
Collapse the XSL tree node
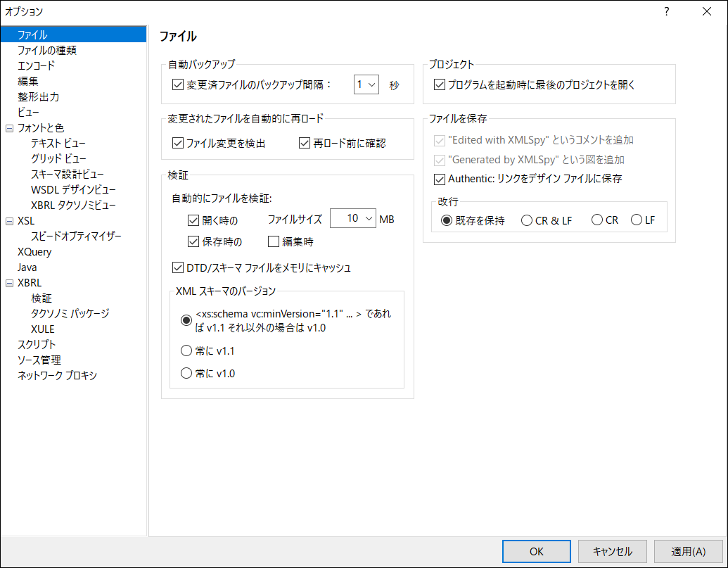[9, 221]
